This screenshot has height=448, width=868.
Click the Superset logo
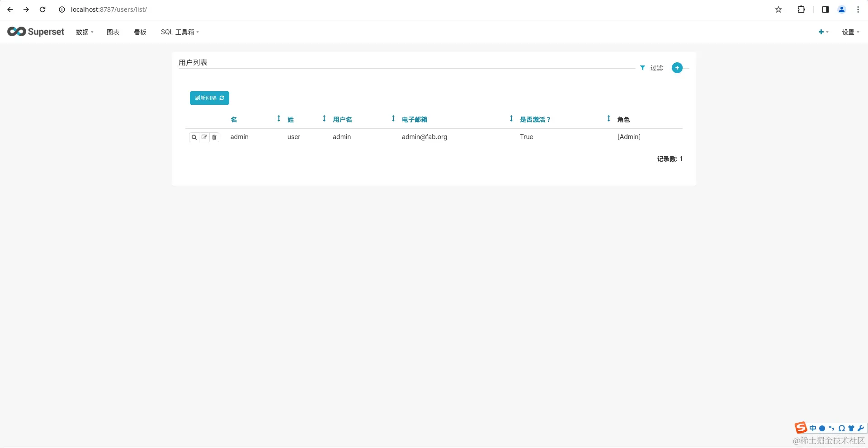coord(36,32)
